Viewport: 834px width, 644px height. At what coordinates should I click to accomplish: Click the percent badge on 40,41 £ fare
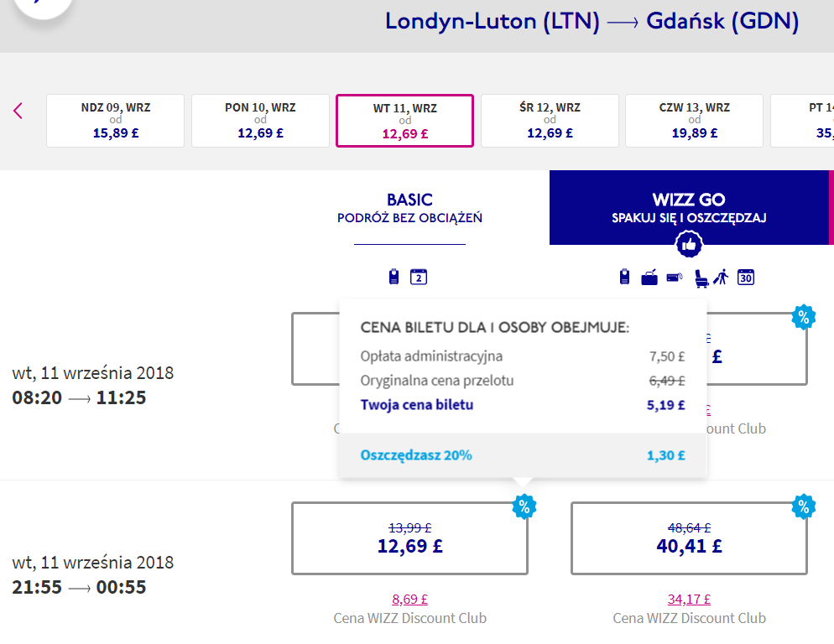tap(804, 506)
